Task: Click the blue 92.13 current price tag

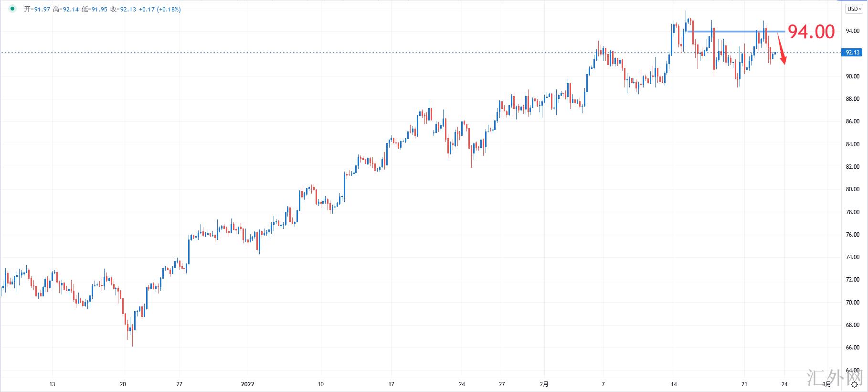Action: pos(852,53)
